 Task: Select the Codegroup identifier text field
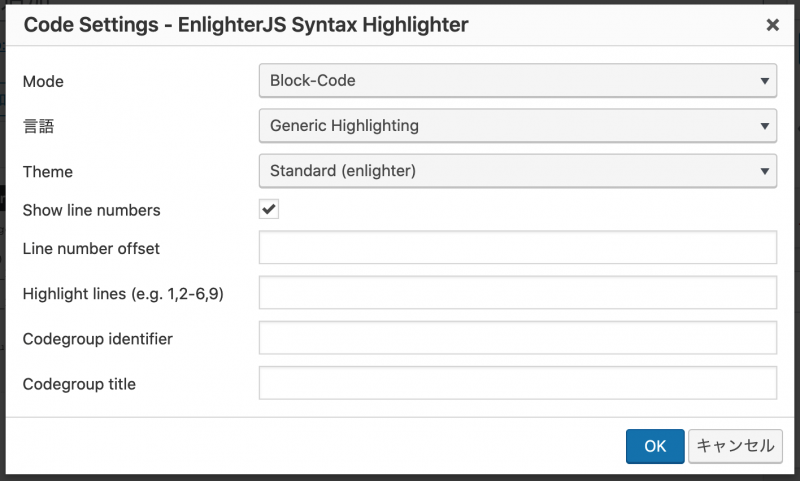pyautogui.click(x=518, y=338)
